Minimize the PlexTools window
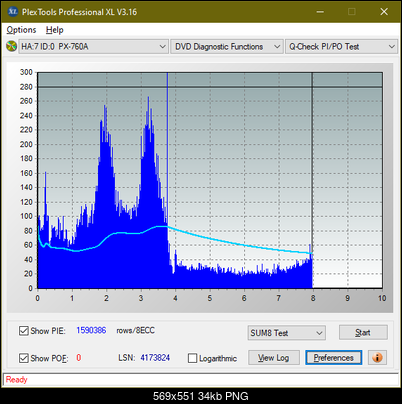 click(320, 12)
